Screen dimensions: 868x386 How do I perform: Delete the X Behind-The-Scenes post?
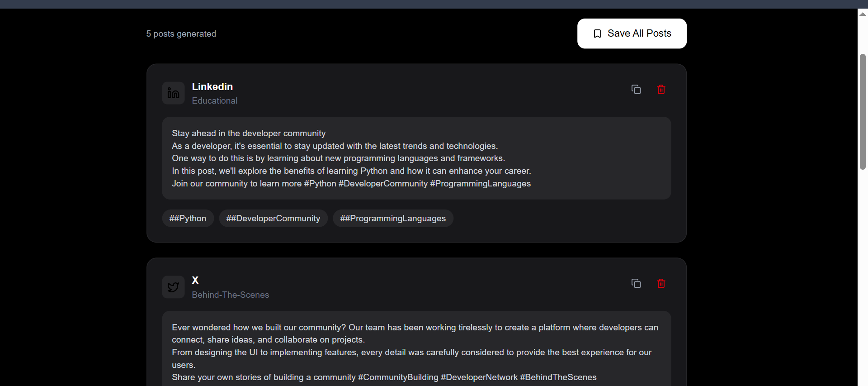(661, 284)
